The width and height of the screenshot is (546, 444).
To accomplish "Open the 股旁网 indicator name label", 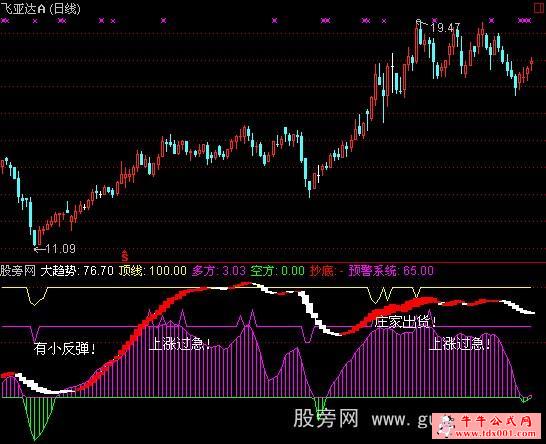I will tap(18, 271).
